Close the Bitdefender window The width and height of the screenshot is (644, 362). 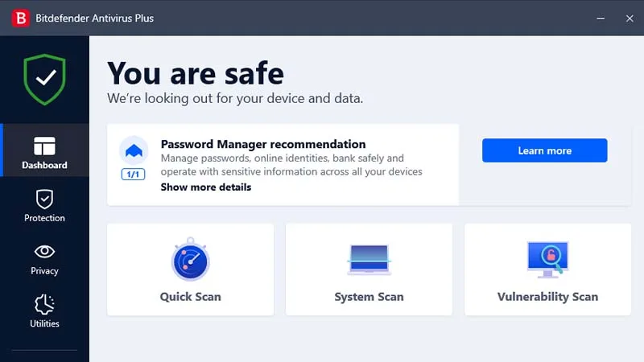tap(630, 18)
